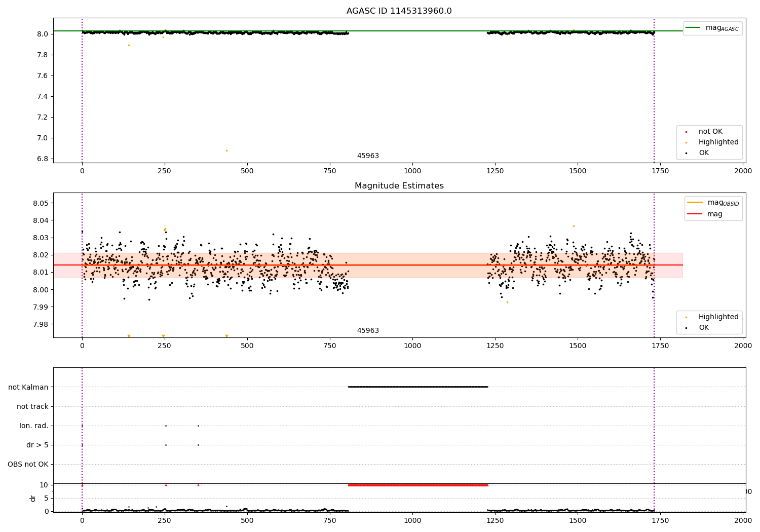Click the '10' tick on the dr axis
Viewport: 760px width, 532px height.
coord(44,485)
